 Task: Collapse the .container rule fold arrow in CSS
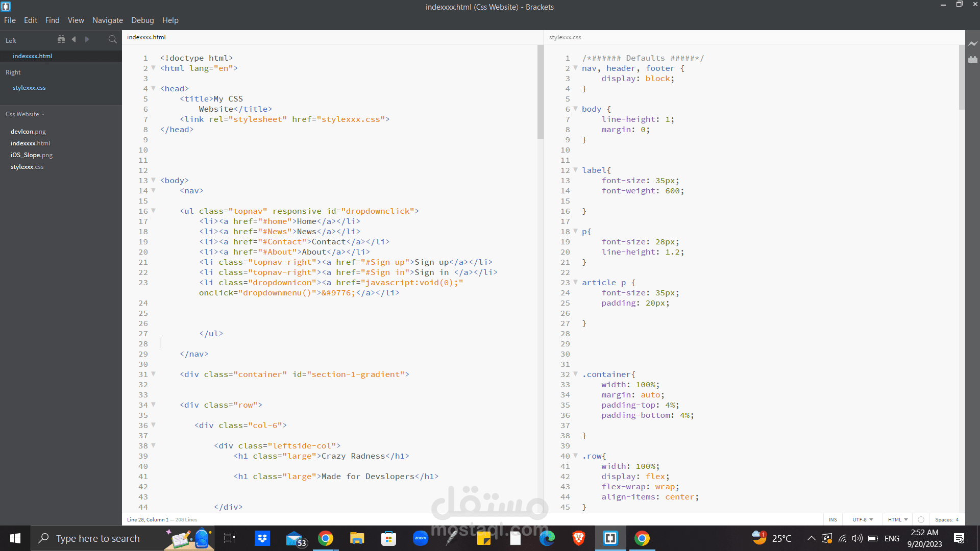[x=575, y=374]
